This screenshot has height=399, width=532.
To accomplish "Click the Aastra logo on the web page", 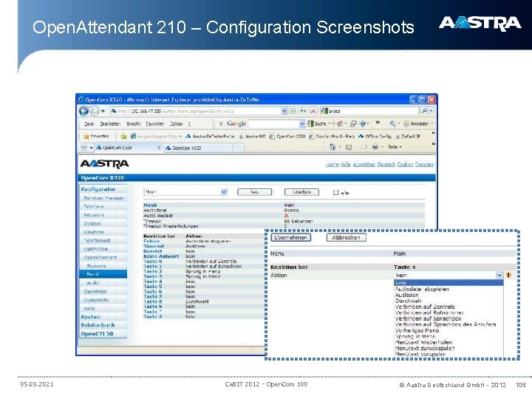I will [104, 164].
